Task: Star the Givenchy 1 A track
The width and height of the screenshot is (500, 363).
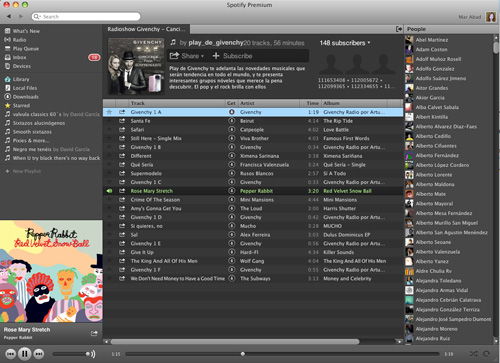Action: 109,112
